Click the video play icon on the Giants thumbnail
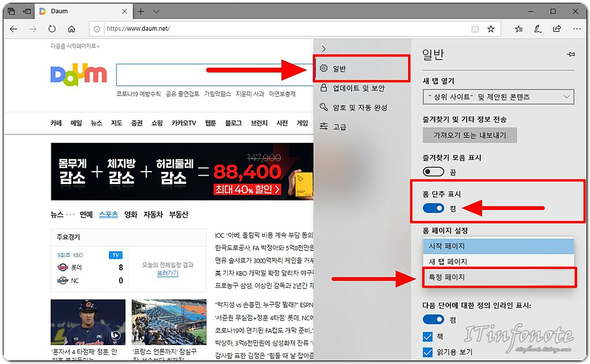The width and height of the screenshot is (590, 364). (116, 335)
